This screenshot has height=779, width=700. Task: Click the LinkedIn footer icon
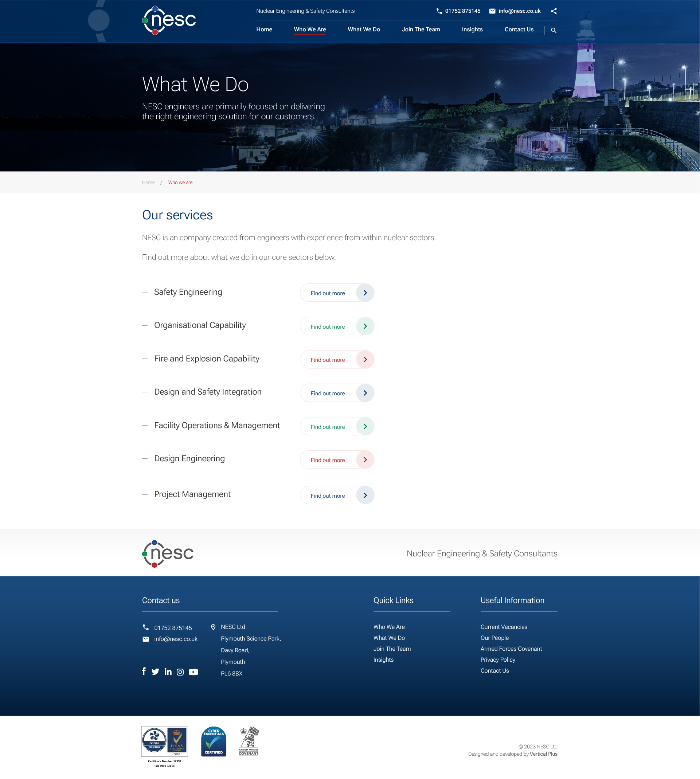pos(168,672)
